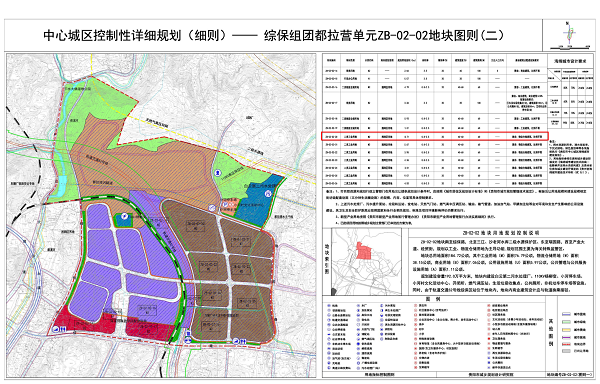Screen dimensions: 600x384
Task: Click the green-line swatch in the other legend
Action: point(566,322)
